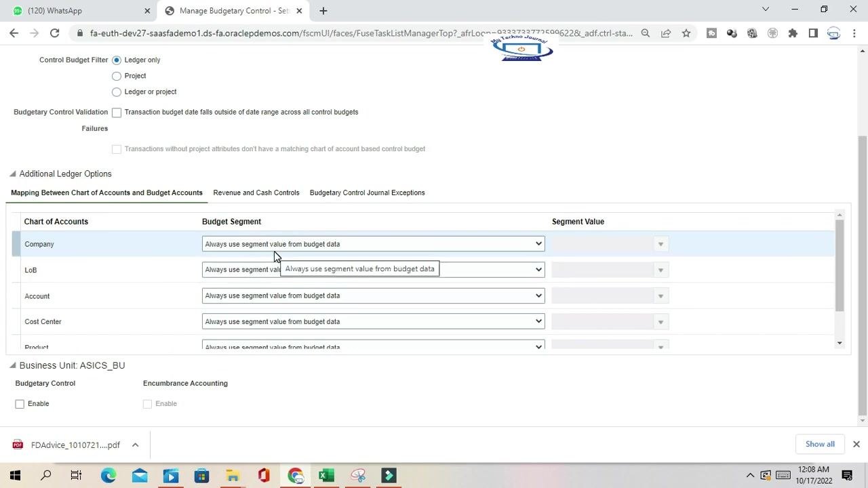The image size is (868, 488).
Task: Select Ledger or project filter
Action: [117, 92]
